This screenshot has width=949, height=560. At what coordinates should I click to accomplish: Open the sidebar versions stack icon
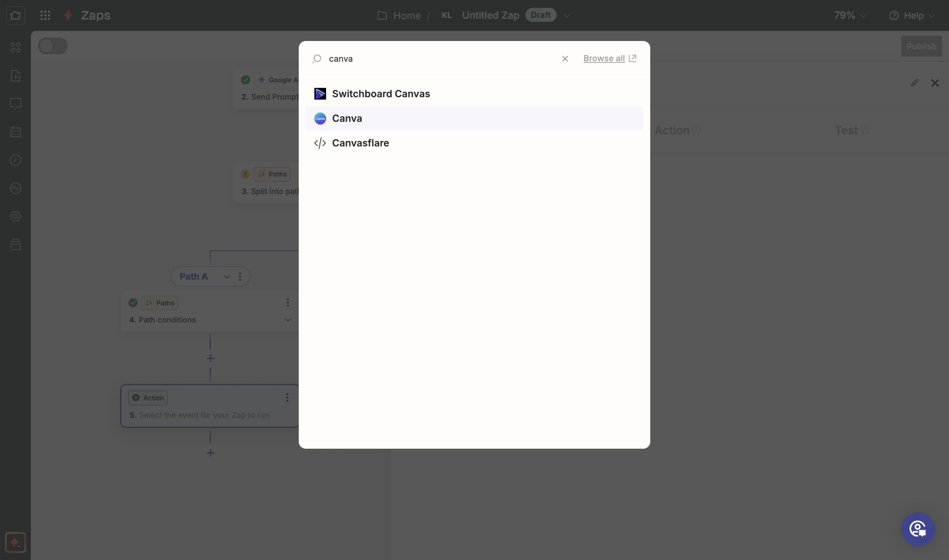click(x=16, y=244)
